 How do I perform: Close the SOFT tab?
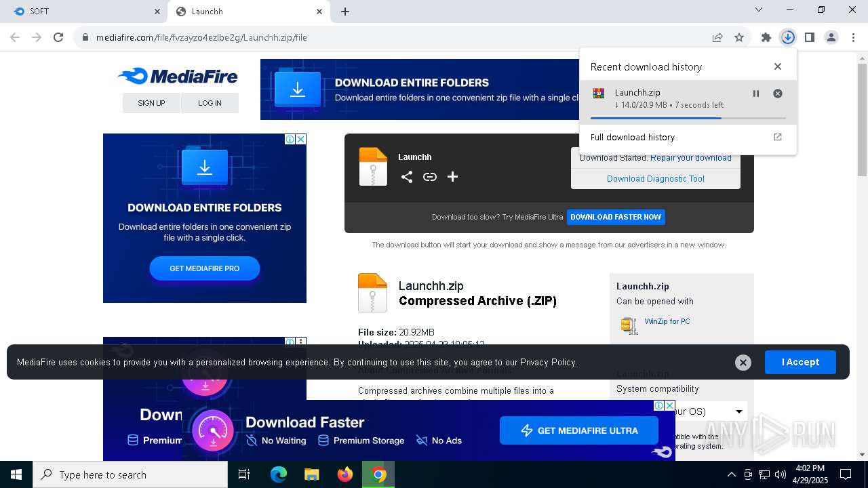tap(157, 12)
